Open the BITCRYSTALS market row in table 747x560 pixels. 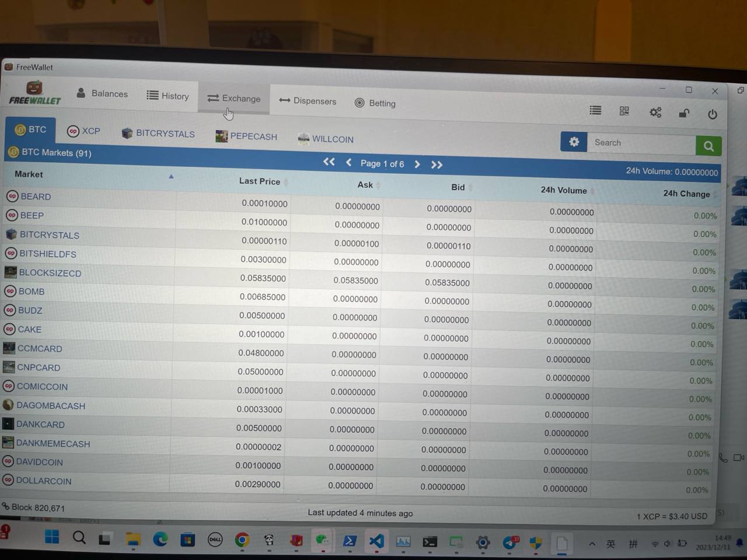coord(361,243)
